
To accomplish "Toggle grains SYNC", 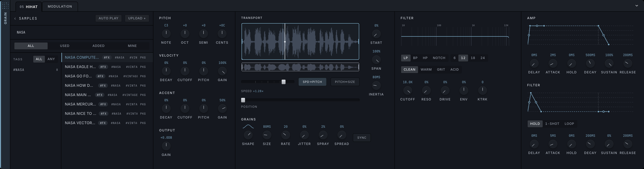I will [x=362, y=138].
